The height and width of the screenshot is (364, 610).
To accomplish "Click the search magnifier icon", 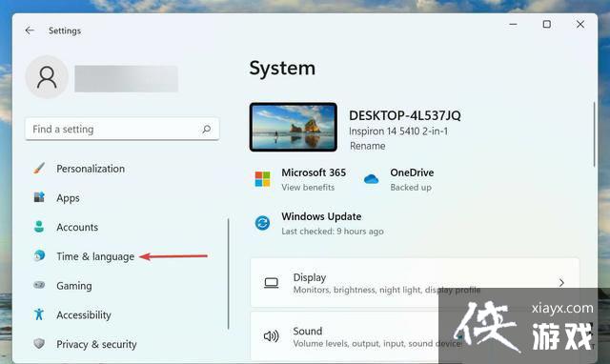I will click(x=207, y=129).
